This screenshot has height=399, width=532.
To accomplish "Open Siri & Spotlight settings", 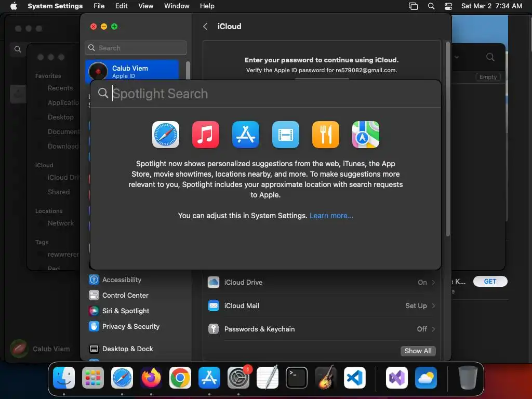I will coord(119,311).
